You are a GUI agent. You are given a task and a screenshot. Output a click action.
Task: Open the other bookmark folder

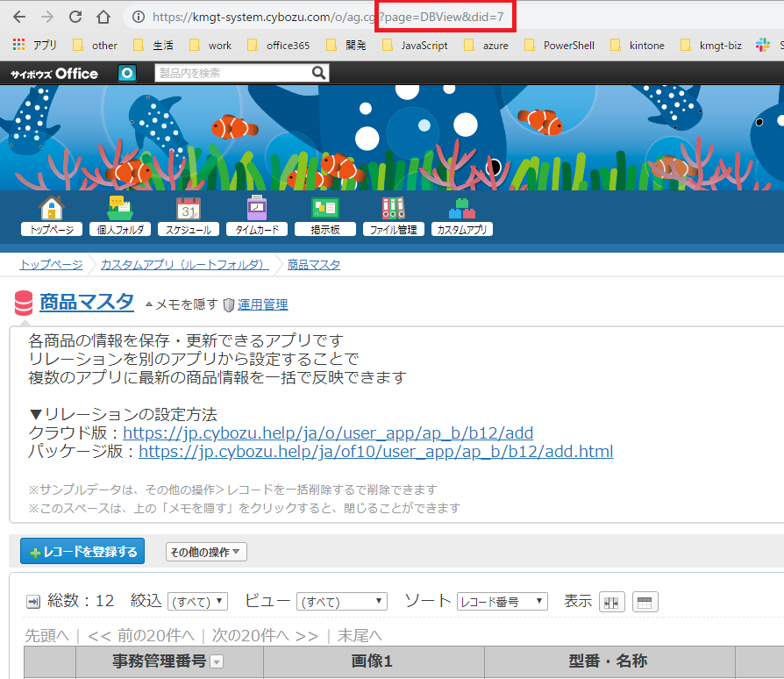[x=95, y=46]
